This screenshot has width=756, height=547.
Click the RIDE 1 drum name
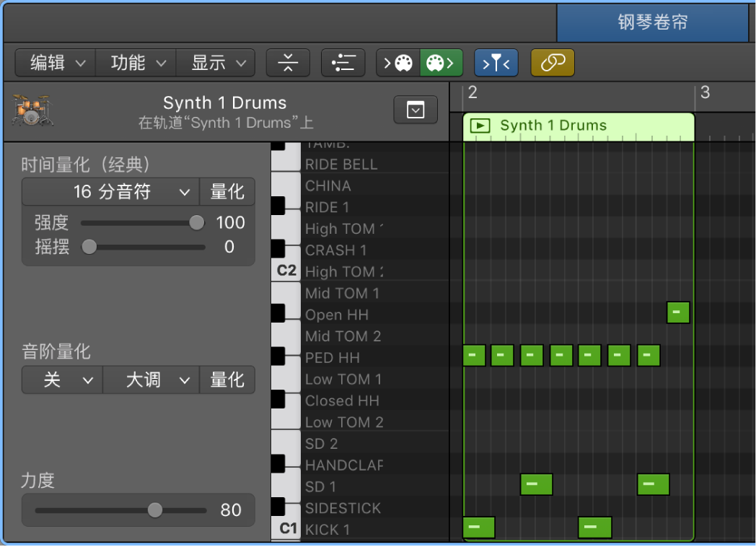(x=327, y=207)
